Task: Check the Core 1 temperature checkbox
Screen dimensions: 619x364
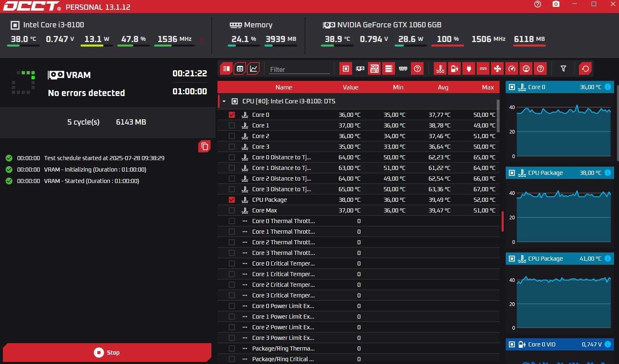Action: click(x=232, y=125)
